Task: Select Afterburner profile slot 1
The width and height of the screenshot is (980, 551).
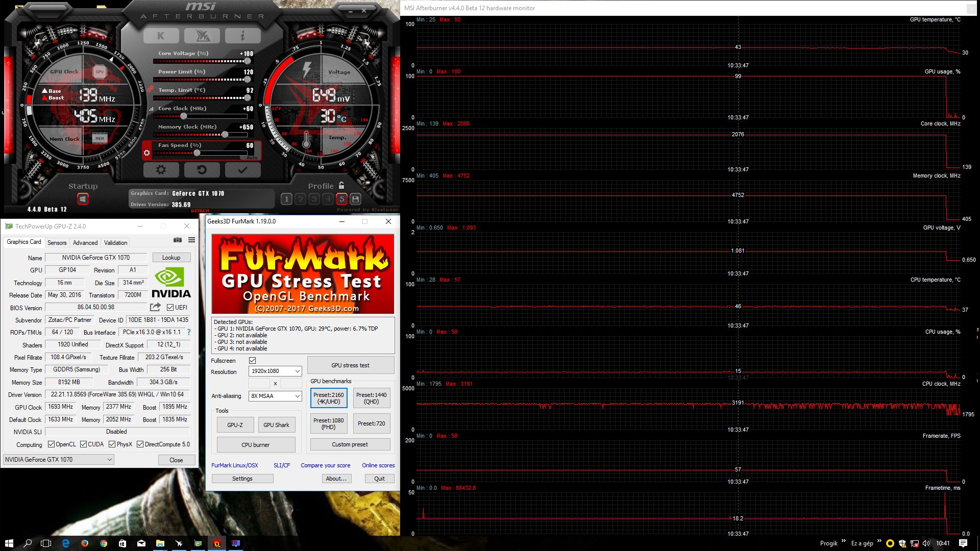Action: click(x=287, y=199)
